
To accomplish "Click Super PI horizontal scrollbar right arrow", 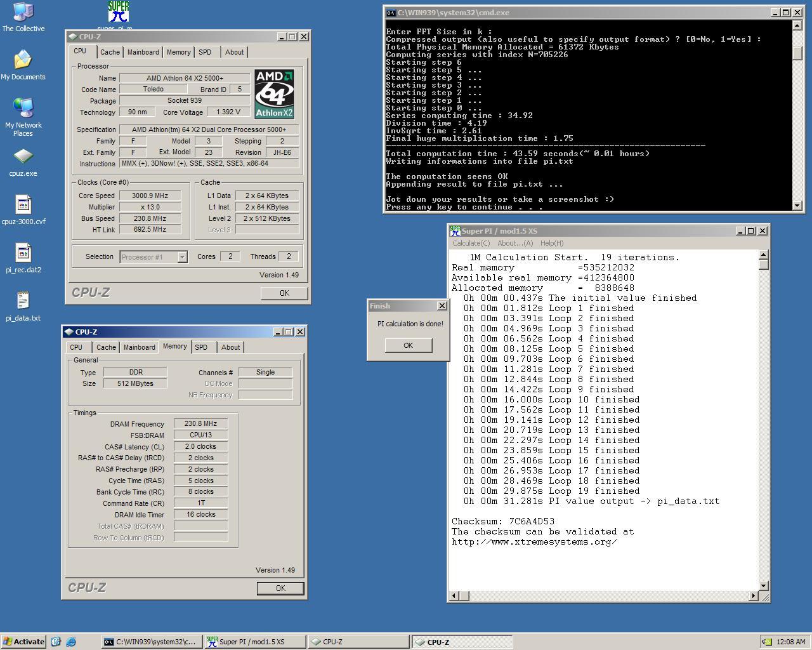I will (754, 596).
